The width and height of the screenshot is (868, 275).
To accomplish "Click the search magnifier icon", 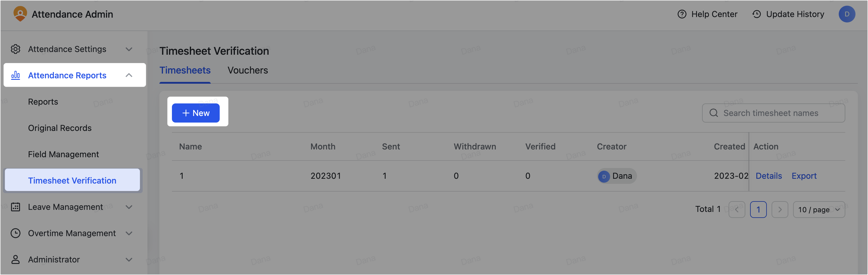I will (x=714, y=113).
